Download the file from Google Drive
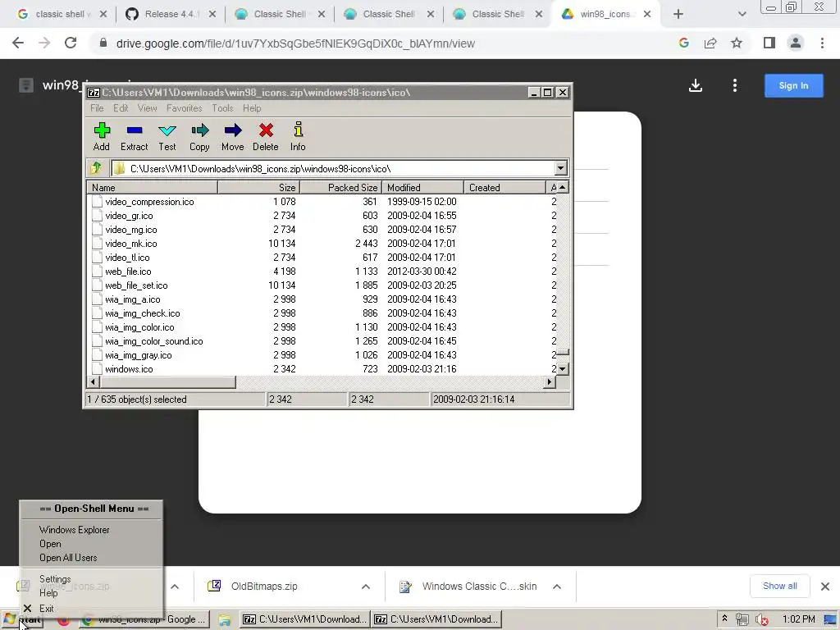This screenshot has width=840, height=630. (x=696, y=85)
